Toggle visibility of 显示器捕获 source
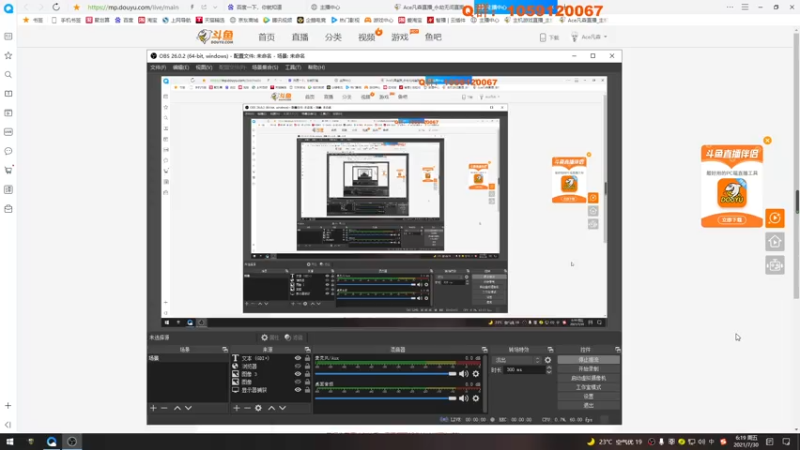Screen dimensions: 800x450 [x=298, y=390]
